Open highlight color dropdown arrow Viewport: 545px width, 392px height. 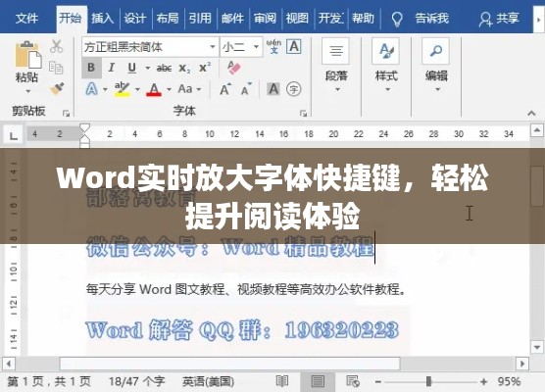click(137, 89)
